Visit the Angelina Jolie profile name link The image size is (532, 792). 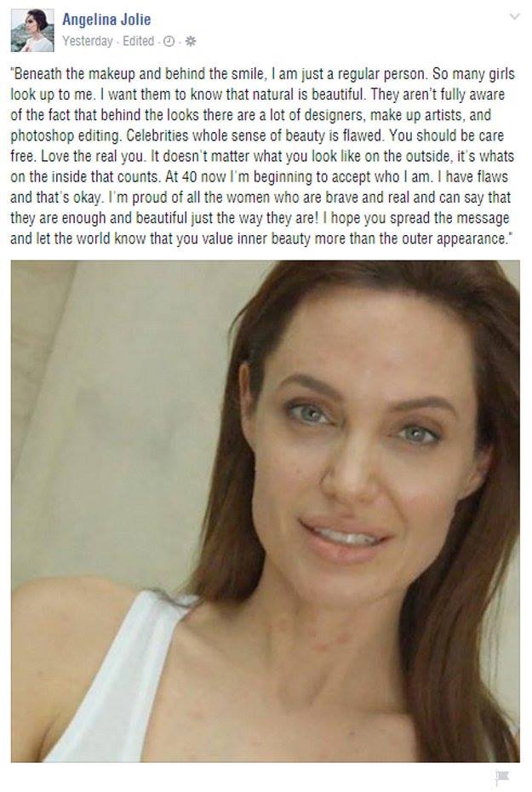tap(106, 20)
